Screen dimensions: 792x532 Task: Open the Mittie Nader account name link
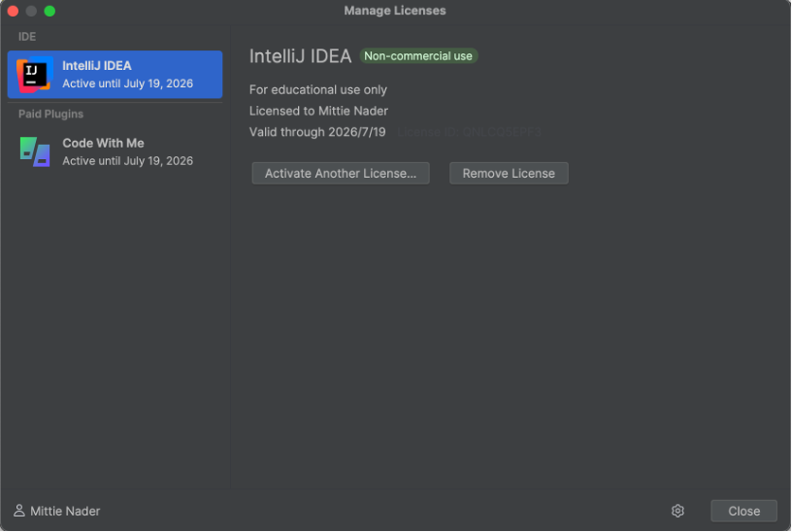[65, 511]
